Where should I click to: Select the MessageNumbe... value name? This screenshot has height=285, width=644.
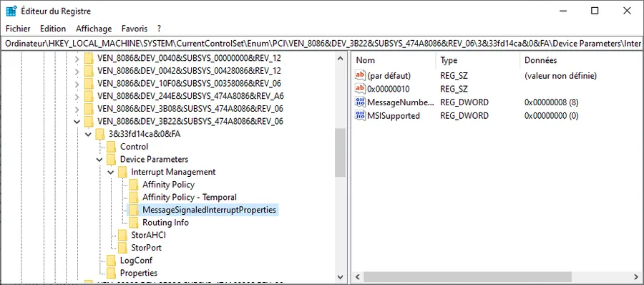(x=401, y=102)
